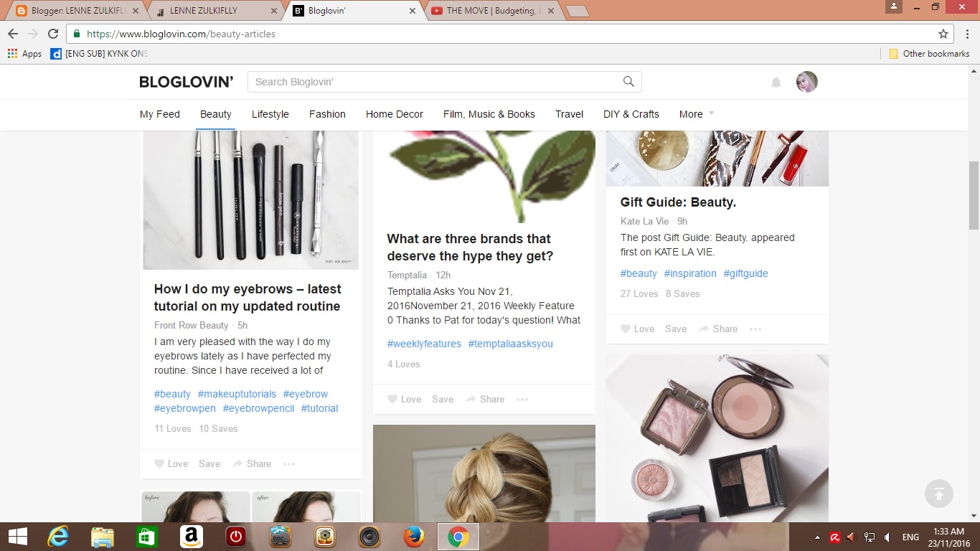Save the Temptalia three brands post

[443, 399]
